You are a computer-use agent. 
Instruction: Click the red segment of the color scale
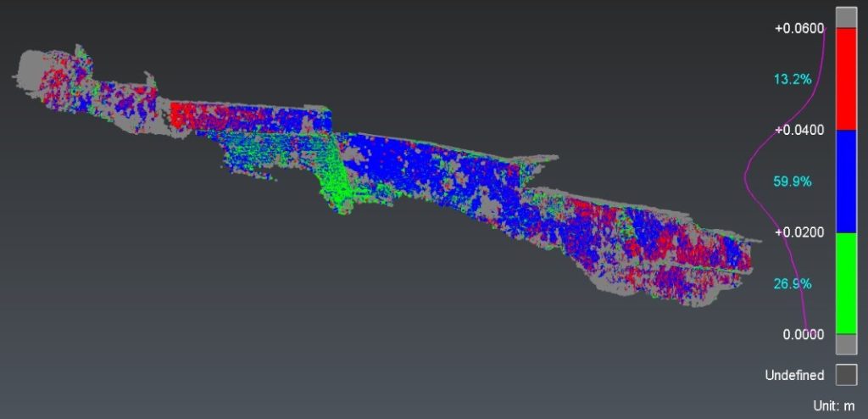(x=846, y=79)
